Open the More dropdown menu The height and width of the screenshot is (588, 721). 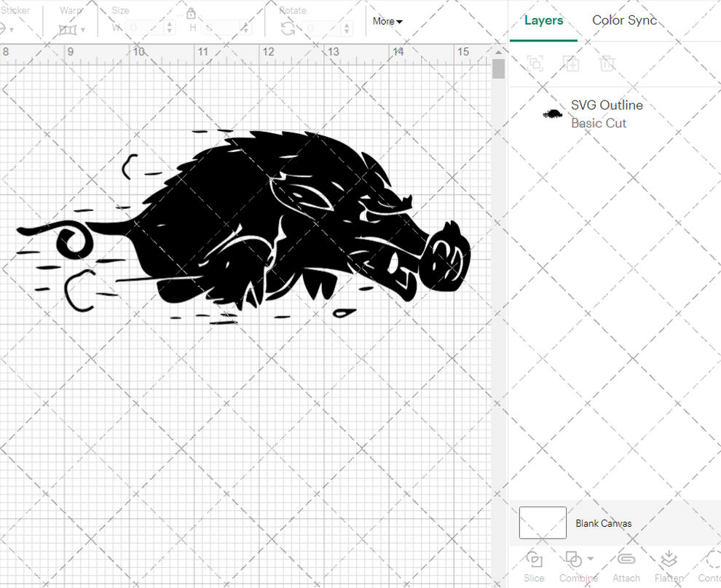point(387,21)
